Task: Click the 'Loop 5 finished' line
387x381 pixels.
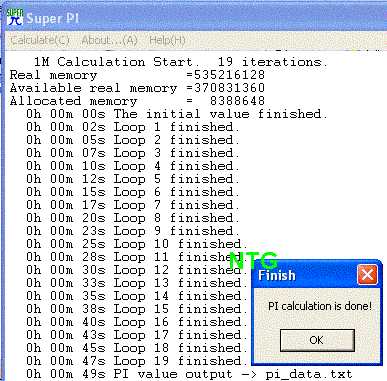Action: [x=133, y=179]
